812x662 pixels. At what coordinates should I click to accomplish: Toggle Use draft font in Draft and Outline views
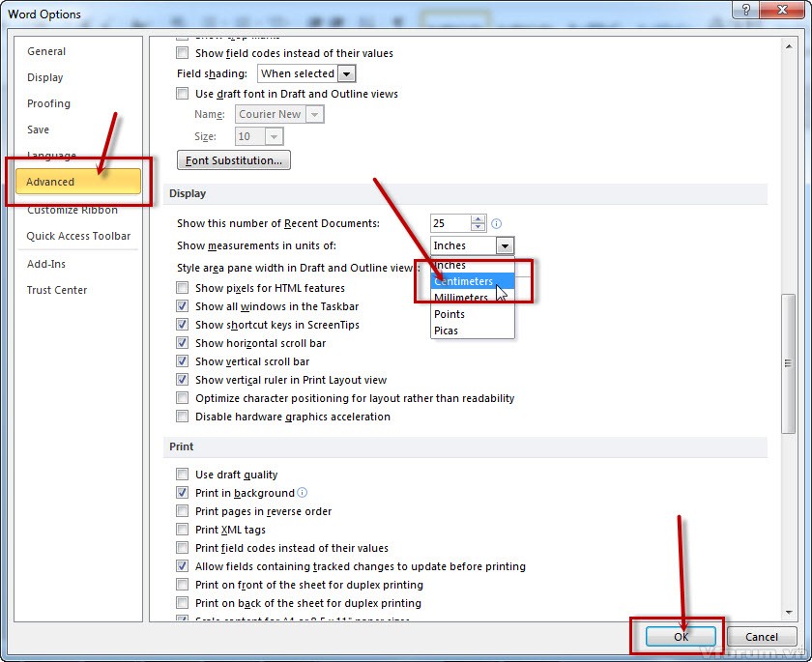coord(183,93)
